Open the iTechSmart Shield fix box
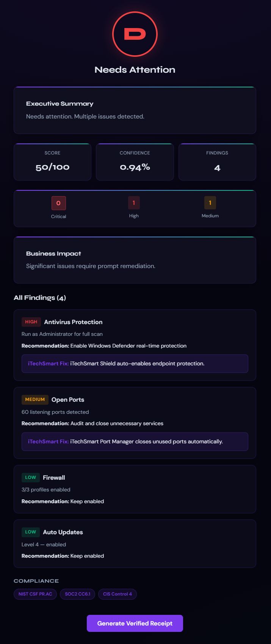This screenshot has height=644, width=271. click(135, 363)
